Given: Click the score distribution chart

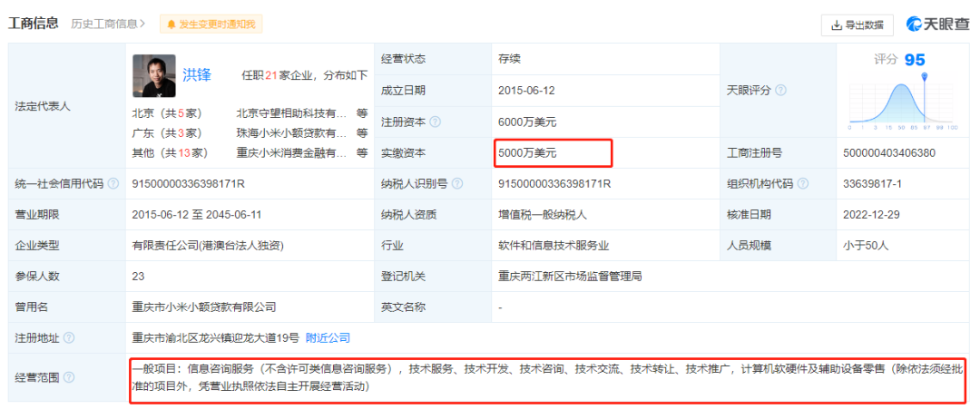Looking at the screenshot, I should [903, 102].
